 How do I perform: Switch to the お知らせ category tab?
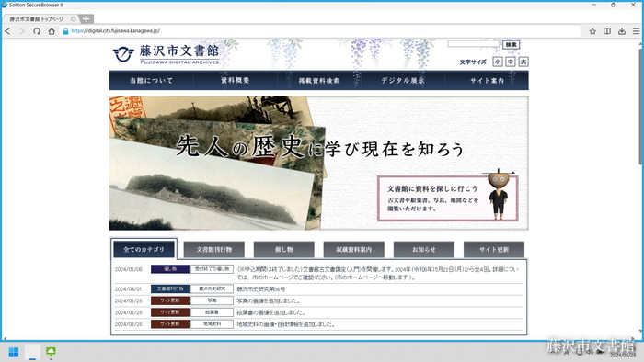[424, 249]
